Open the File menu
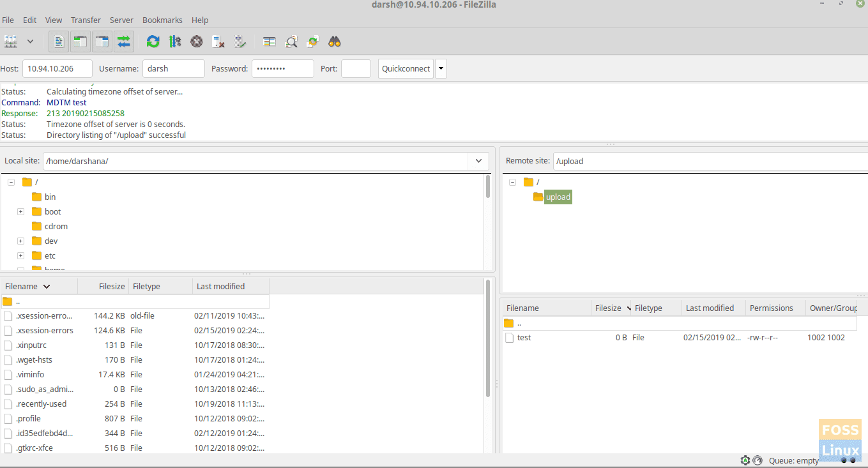 point(8,20)
